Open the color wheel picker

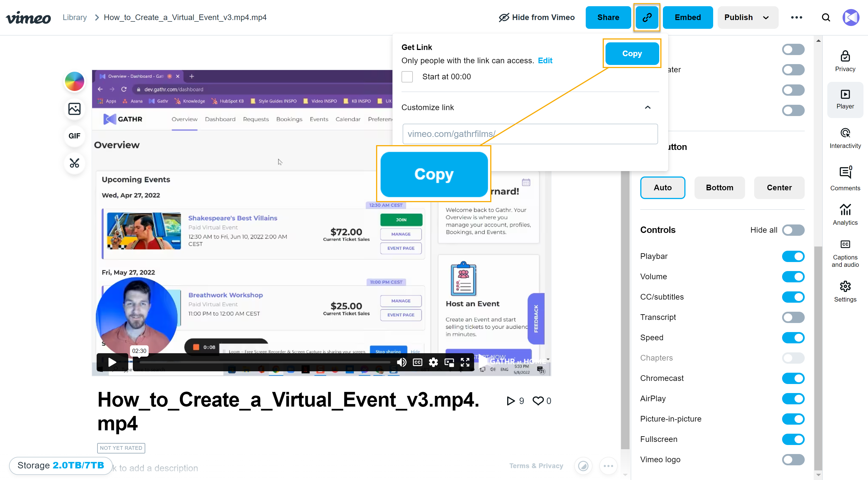click(75, 81)
